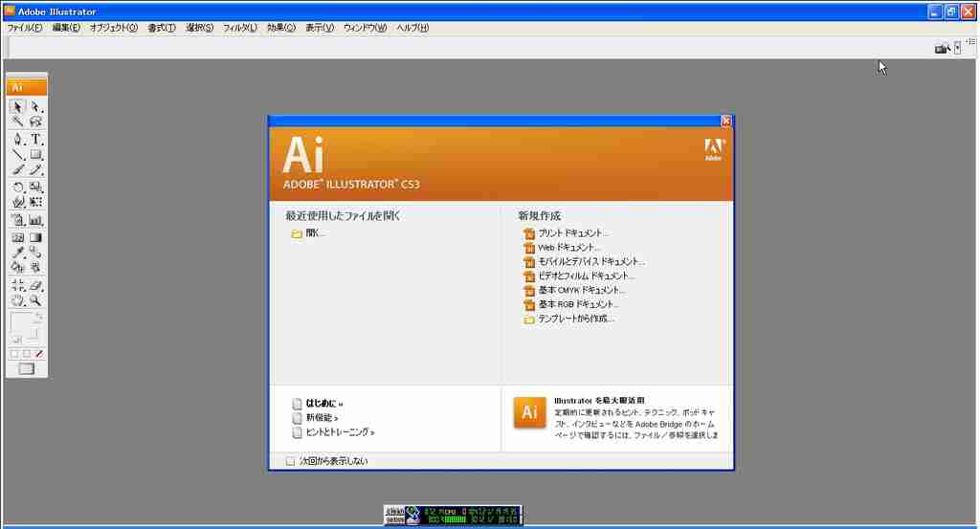Select the Gradient tool
Image resolution: width=980 pixels, height=529 pixels.
(35, 237)
